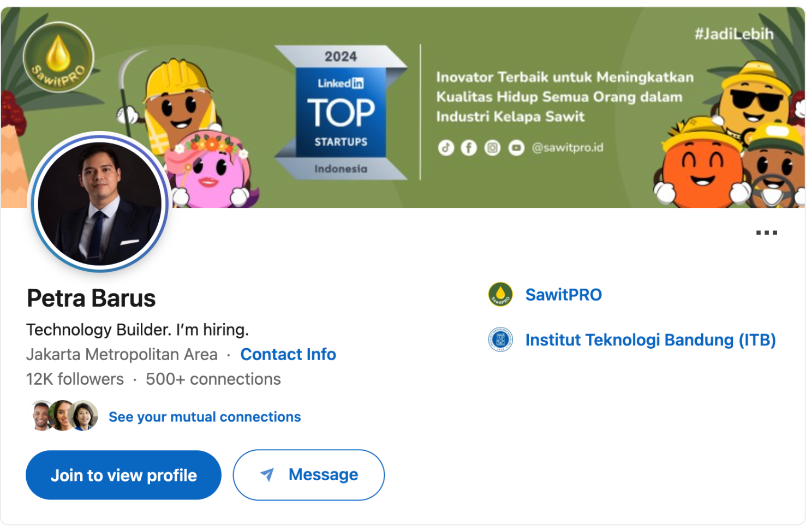Screen dimensions: 812x531
Task: Click the Join to view profile button
Action: coord(123,475)
